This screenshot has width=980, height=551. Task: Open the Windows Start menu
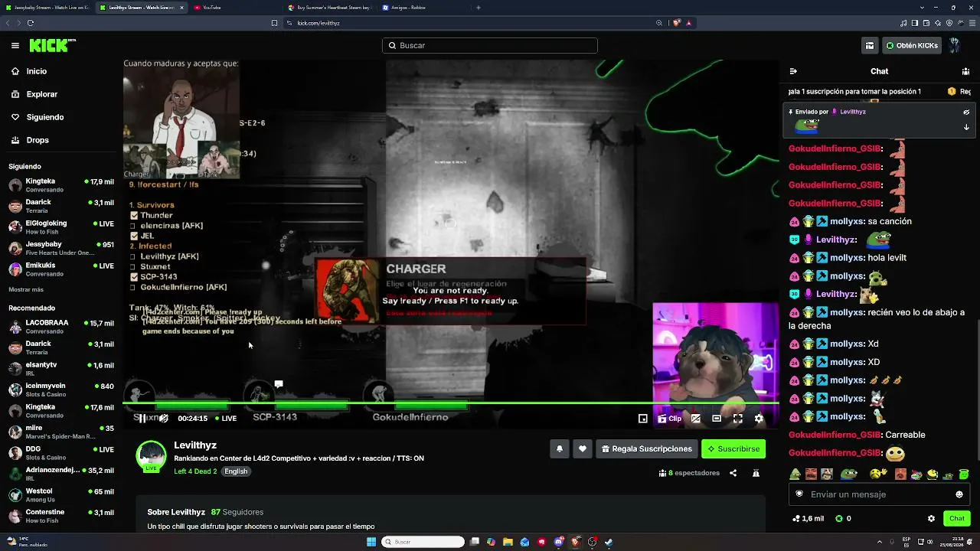371,542
